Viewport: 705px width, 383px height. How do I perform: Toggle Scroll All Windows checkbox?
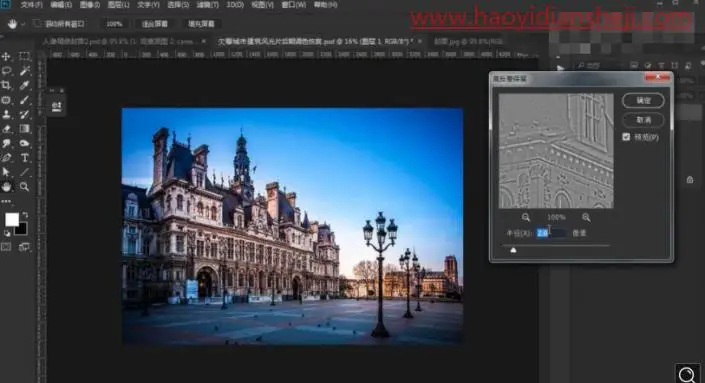37,23
